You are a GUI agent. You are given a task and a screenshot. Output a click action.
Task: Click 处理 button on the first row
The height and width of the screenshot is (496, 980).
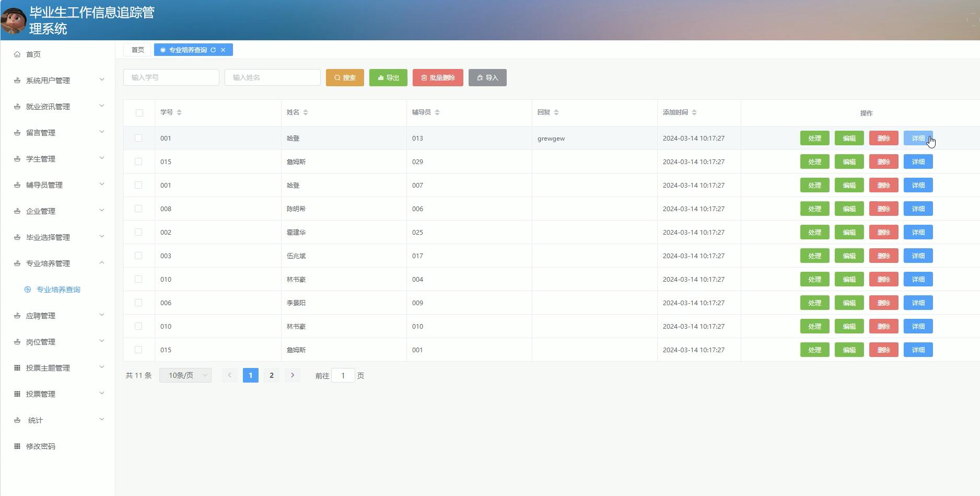pyautogui.click(x=814, y=138)
